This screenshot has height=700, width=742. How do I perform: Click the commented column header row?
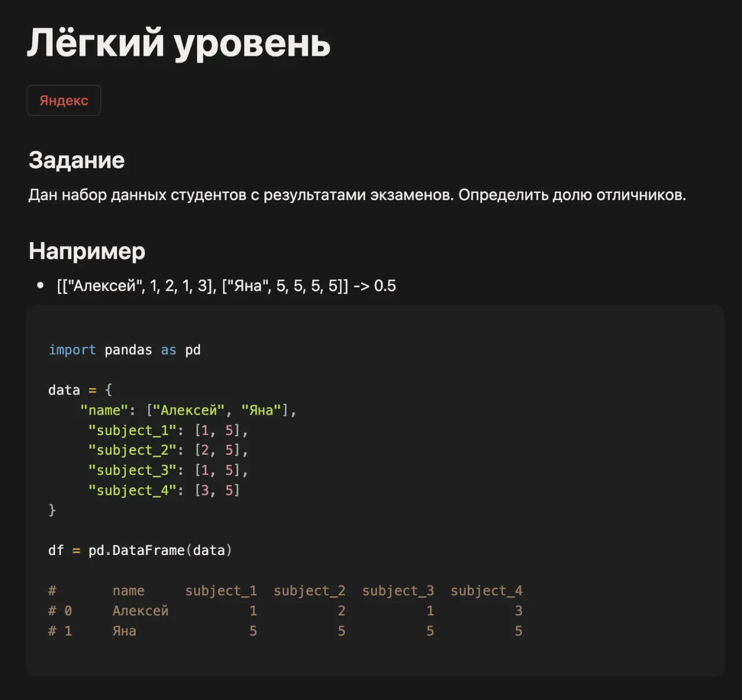[286, 590]
